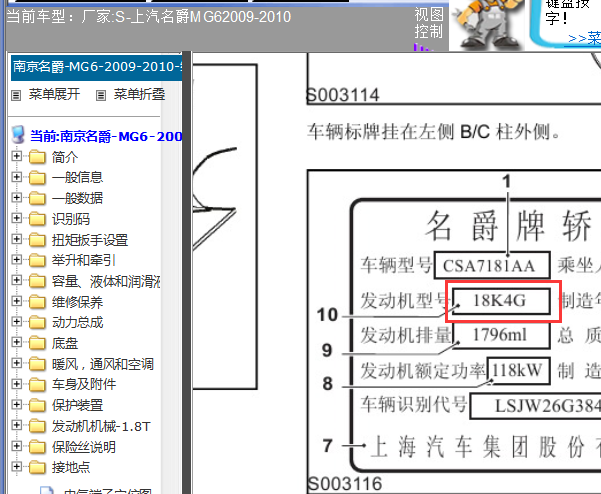Image resolution: width=601 pixels, height=494 pixels.
Task: Click the 菜单折叠 list icon
Action: coord(101,95)
